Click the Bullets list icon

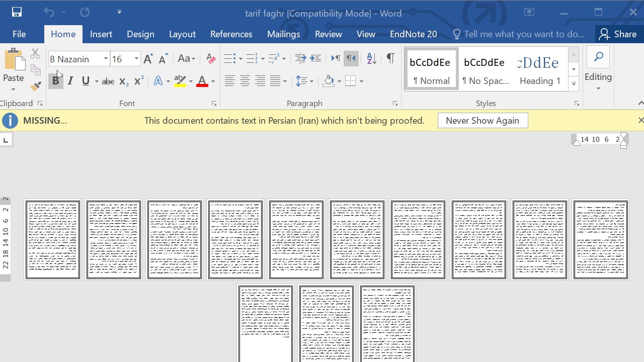[x=229, y=59]
